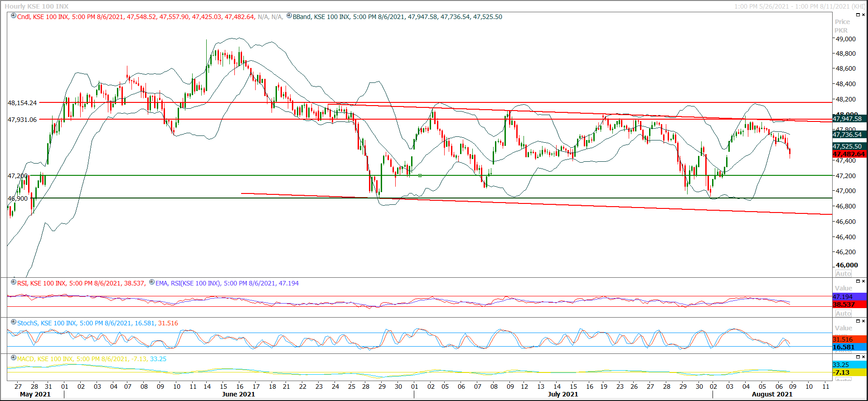This screenshot has height=401, width=868.
Task: Select the MACD KSE 100 INX indicator label
Action: (x=92, y=359)
